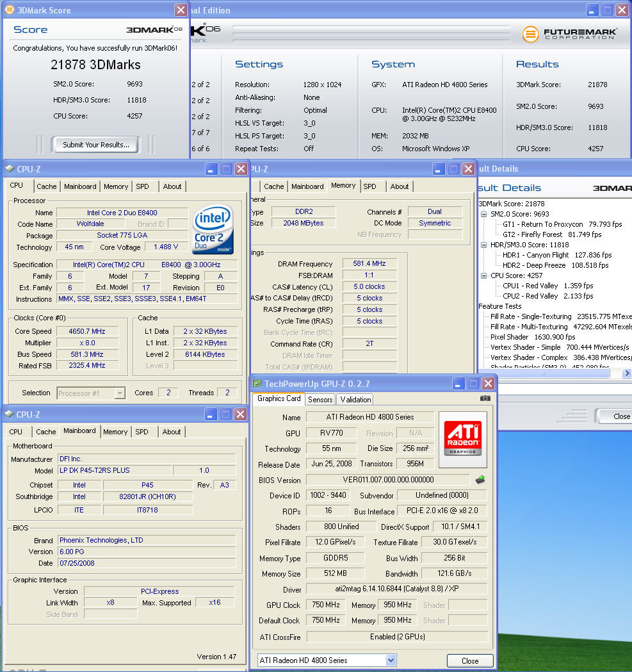Viewport: 632px width, 672px height.
Task: Click Close button in GPU-Z
Action: [x=470, y=661]
